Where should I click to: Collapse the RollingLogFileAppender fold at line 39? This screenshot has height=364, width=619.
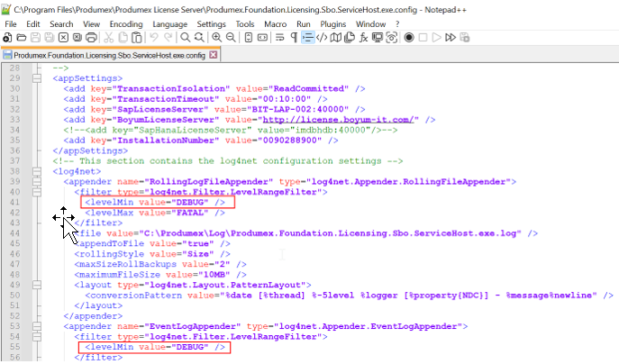pyautogui.click(x=37, y=182)
